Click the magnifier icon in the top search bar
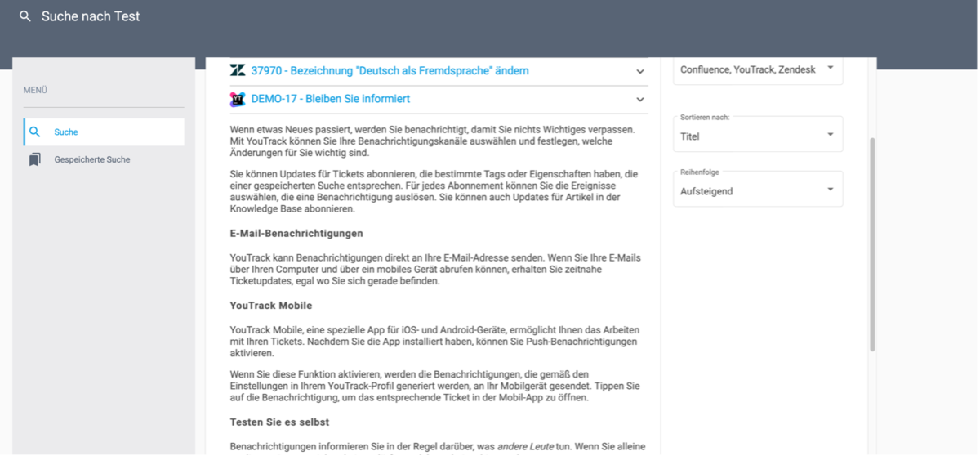 click(x=26, y=16)
